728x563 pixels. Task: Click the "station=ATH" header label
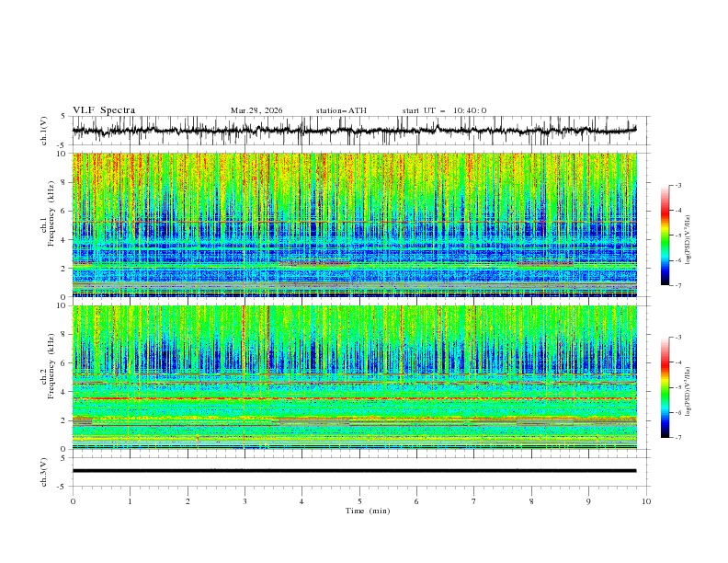click(x=341, y=110)
